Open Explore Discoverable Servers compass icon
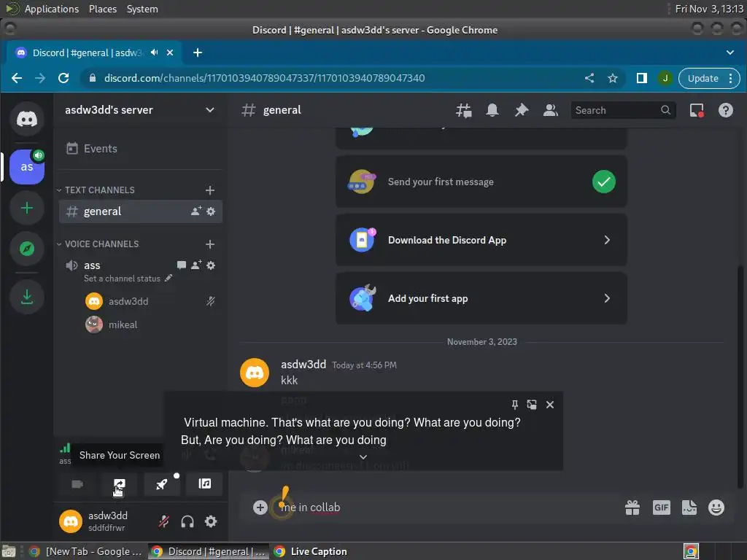 click(x=27, y=249)
